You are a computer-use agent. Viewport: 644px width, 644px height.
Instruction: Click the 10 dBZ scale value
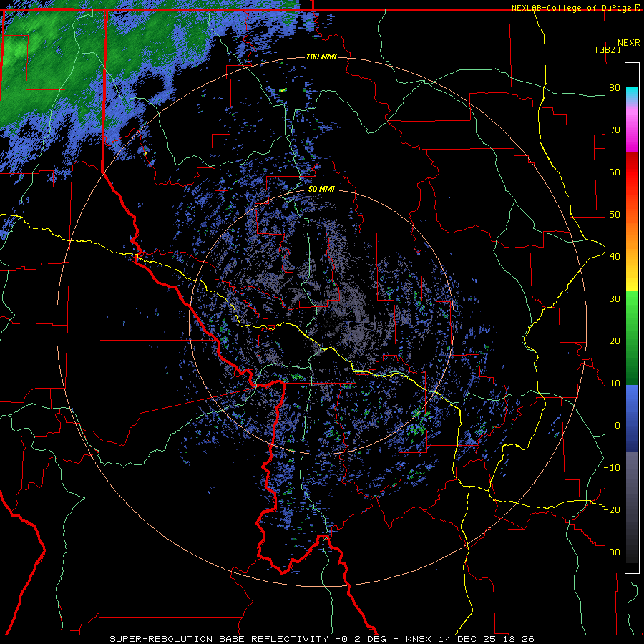tap(615, 384)
